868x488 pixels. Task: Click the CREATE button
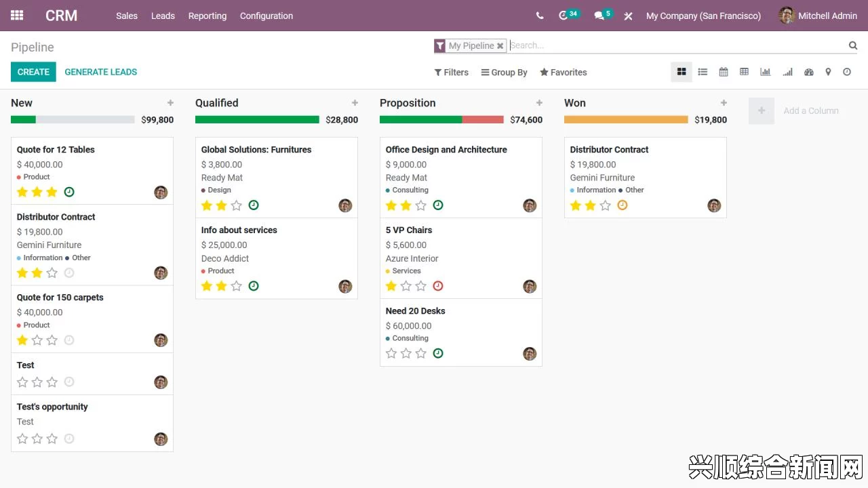click(33, 72)
